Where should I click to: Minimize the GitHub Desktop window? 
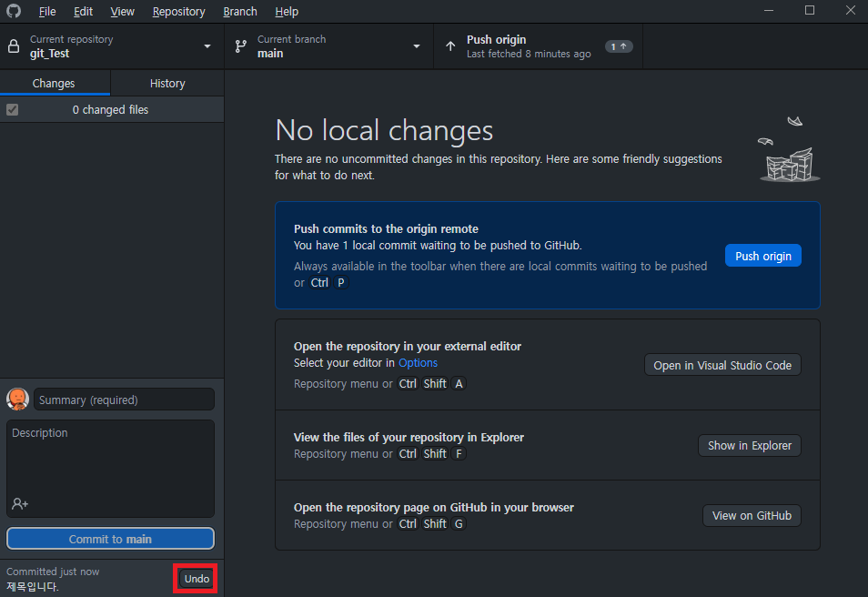768,11
